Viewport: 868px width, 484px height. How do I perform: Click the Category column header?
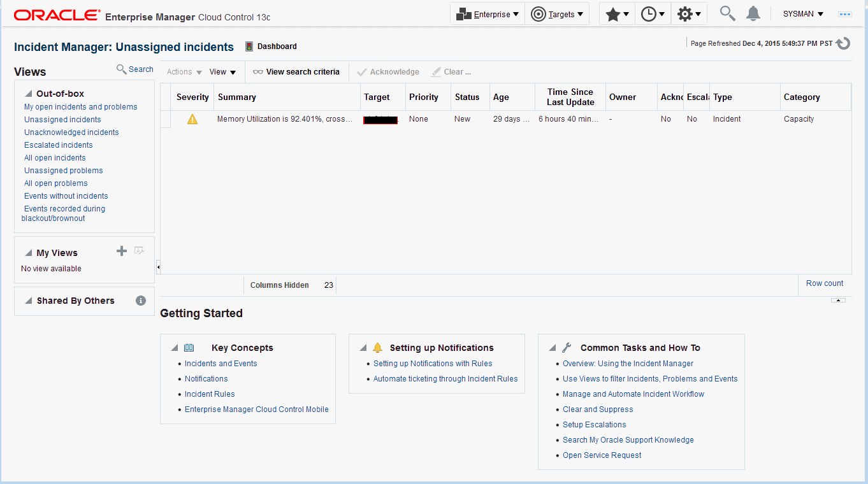click(816, 97)
